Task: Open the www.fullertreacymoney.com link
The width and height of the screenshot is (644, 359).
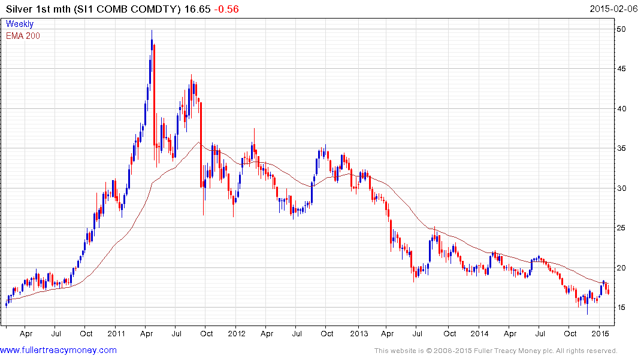Action: point(58,350)
